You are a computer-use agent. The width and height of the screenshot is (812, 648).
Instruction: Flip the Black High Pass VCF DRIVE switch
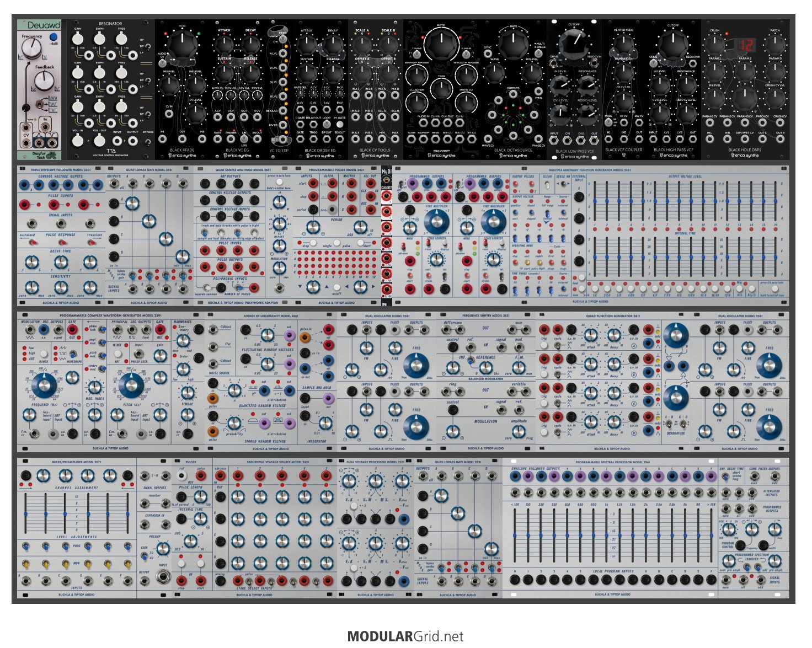pos(653,63)
